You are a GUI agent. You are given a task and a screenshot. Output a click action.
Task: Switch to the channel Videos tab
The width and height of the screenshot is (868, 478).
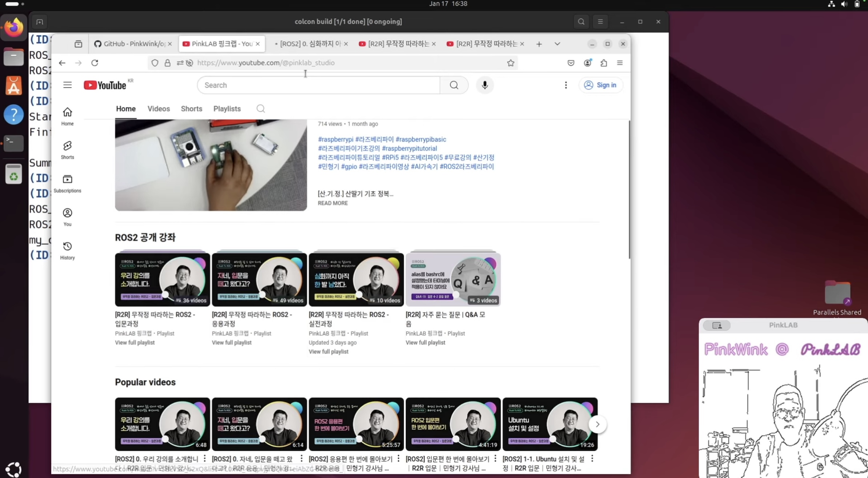(159, 109)
